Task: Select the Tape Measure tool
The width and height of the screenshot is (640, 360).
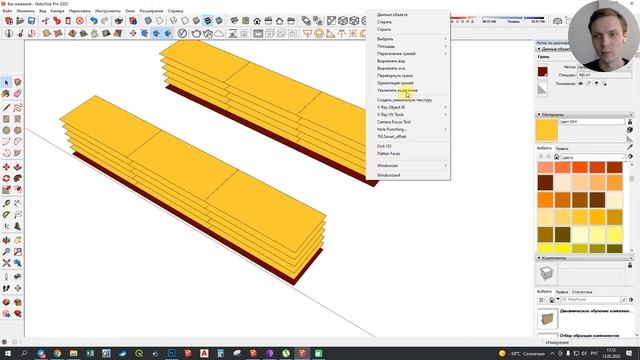Action: point(6,203)
